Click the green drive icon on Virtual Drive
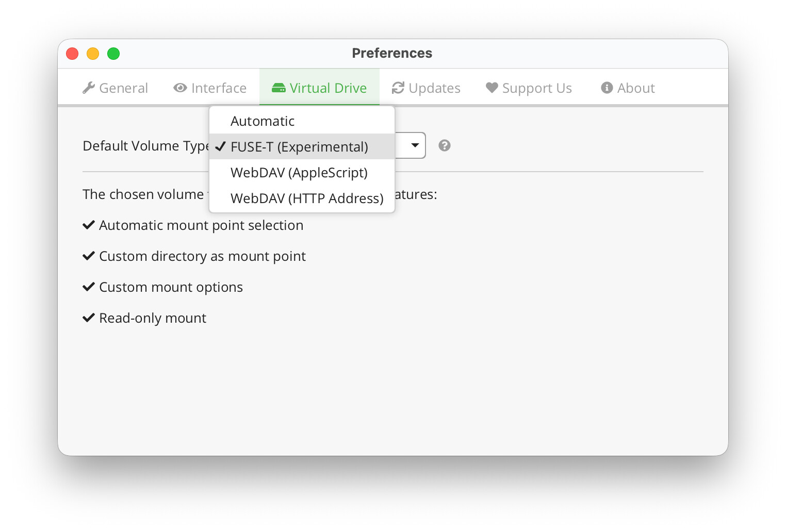The image size is (786, 532). [279, 88]
